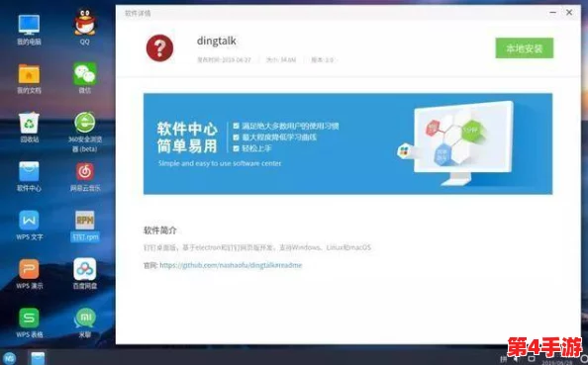Click the 本地安装 green install button
The width and height of the screenshot is (588, 365).
coord(525,47)
